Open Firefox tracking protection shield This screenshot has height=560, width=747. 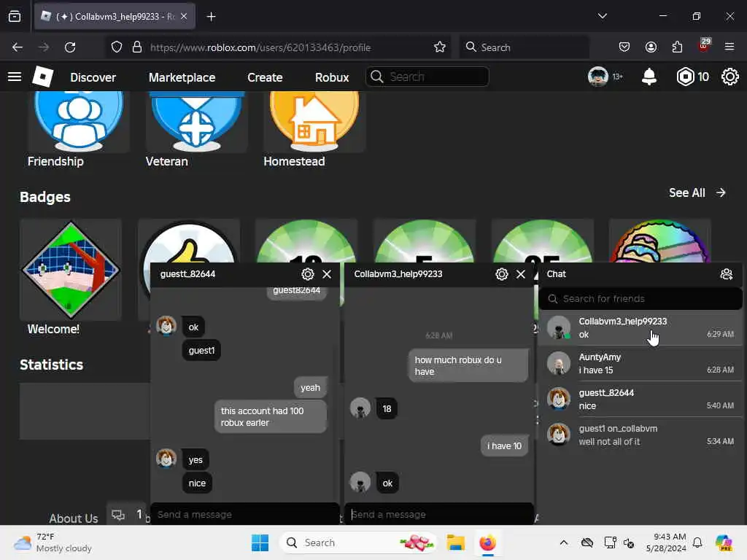click(x=117, y=47)
